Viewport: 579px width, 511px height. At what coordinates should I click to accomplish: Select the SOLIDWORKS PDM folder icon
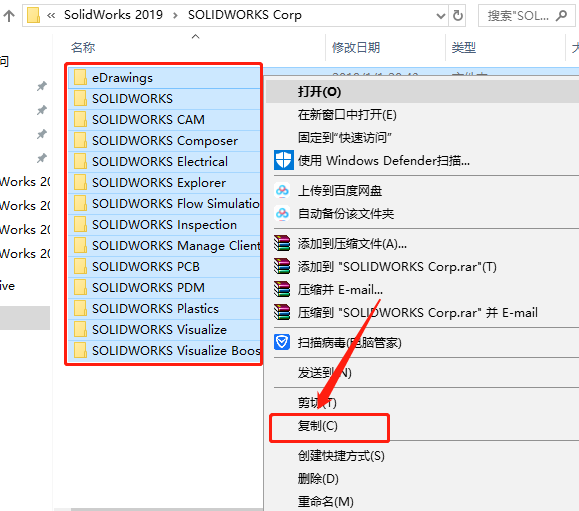[x=80, y=288]
